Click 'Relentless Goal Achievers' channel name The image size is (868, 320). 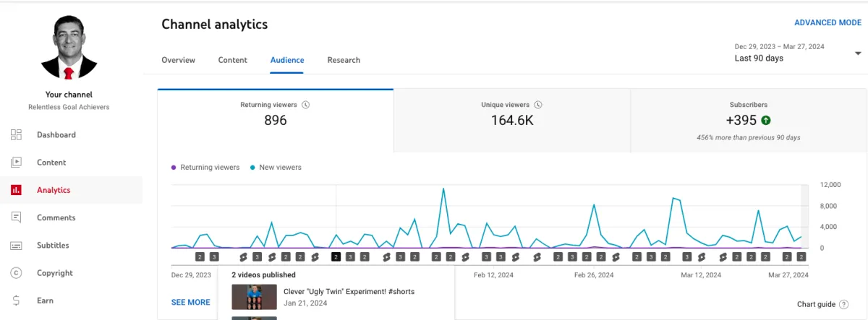[69, 107]
